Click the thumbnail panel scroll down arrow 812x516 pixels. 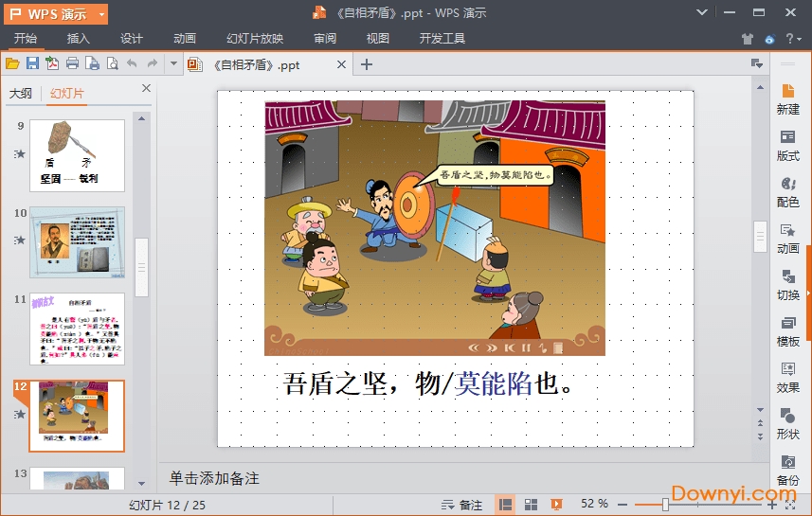[141, 484]
